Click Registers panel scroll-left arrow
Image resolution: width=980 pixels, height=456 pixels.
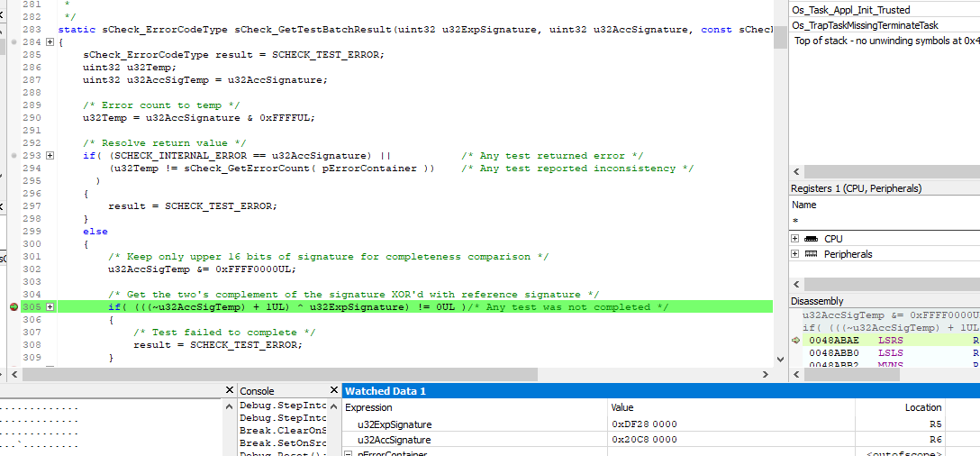tap(796, 284)
